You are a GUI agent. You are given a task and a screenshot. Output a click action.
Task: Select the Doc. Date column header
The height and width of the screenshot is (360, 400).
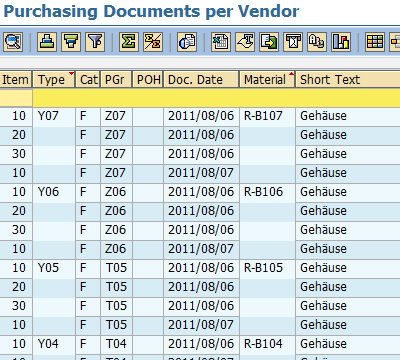click(201, 79)
